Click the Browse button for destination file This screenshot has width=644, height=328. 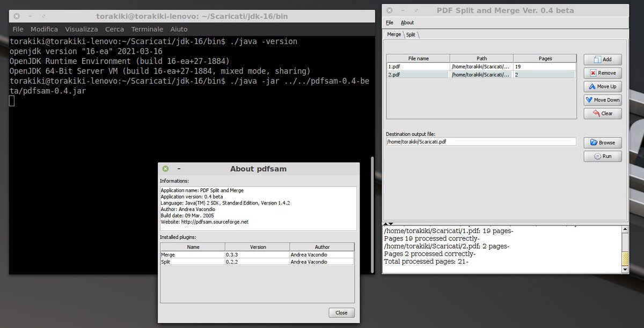(603, 143)
